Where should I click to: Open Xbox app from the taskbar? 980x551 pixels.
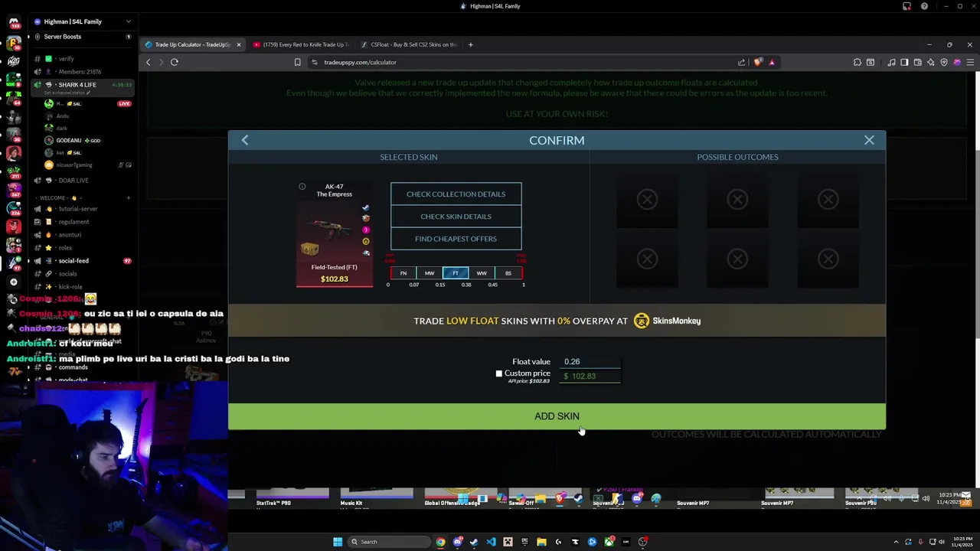pyautogui.click(x=609, y=542)
